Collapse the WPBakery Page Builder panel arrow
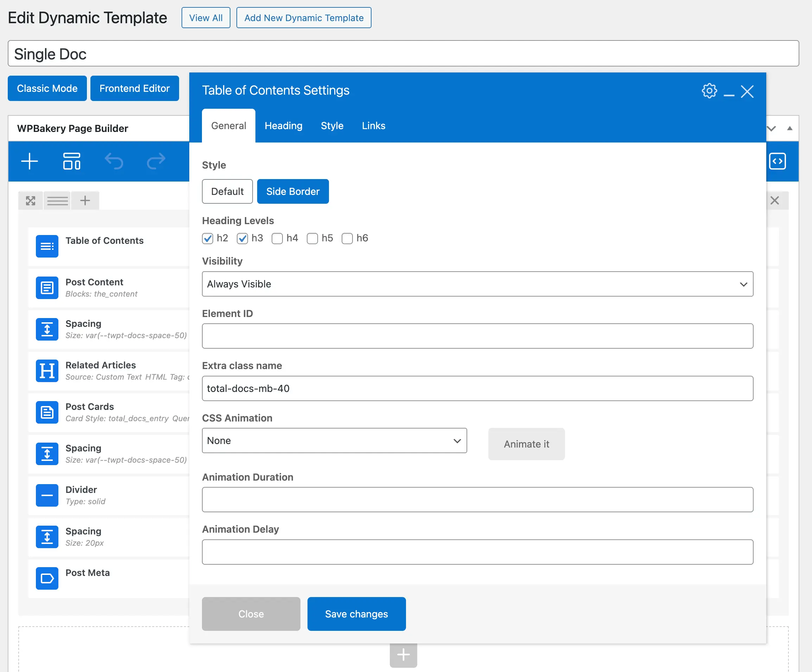Screen dimensions: 812x672 (789, 128)
